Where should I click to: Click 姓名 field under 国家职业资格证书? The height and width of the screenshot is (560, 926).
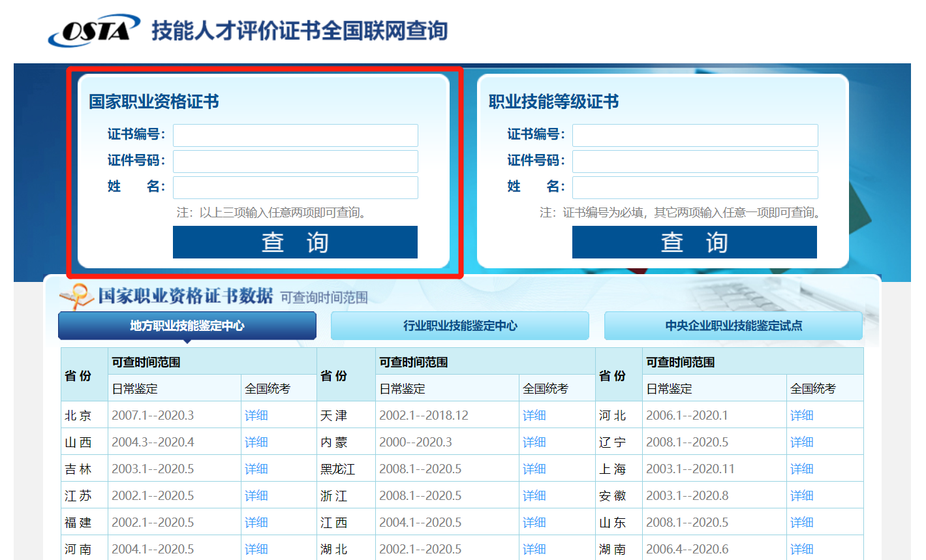(295, 187)
